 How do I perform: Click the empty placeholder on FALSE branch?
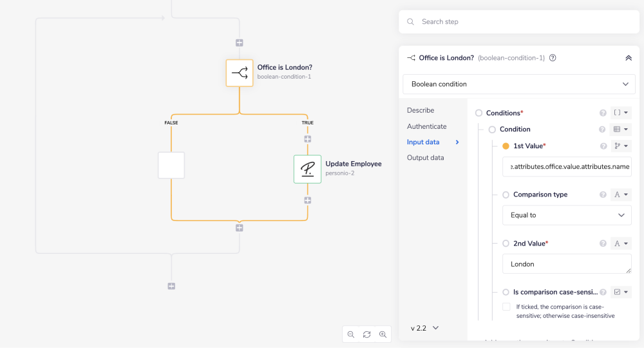pyautogui.click(x=171, y=166)
